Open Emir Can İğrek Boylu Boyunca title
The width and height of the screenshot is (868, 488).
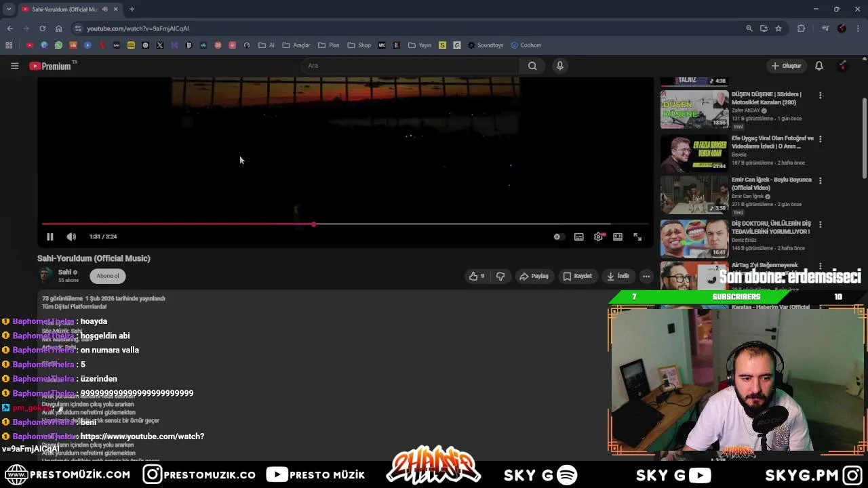(x=772, y=184)
